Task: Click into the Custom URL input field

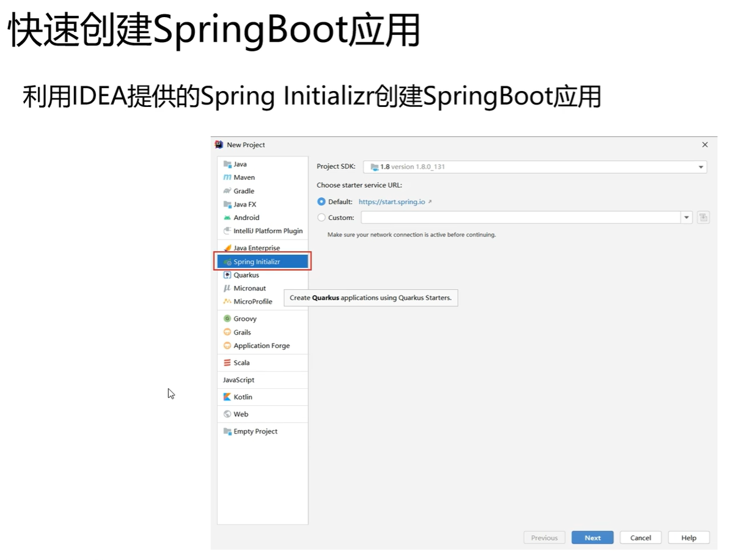Action: (521, 217)
